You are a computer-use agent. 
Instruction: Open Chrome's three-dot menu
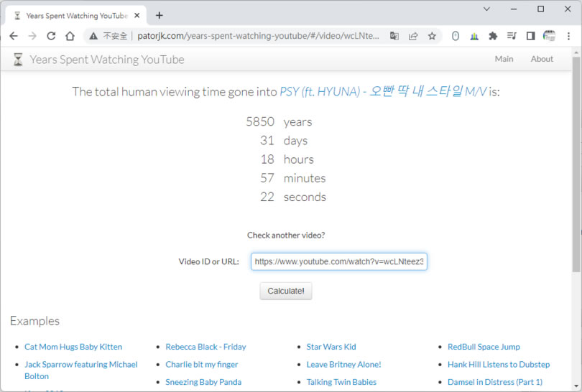point(568,36)
